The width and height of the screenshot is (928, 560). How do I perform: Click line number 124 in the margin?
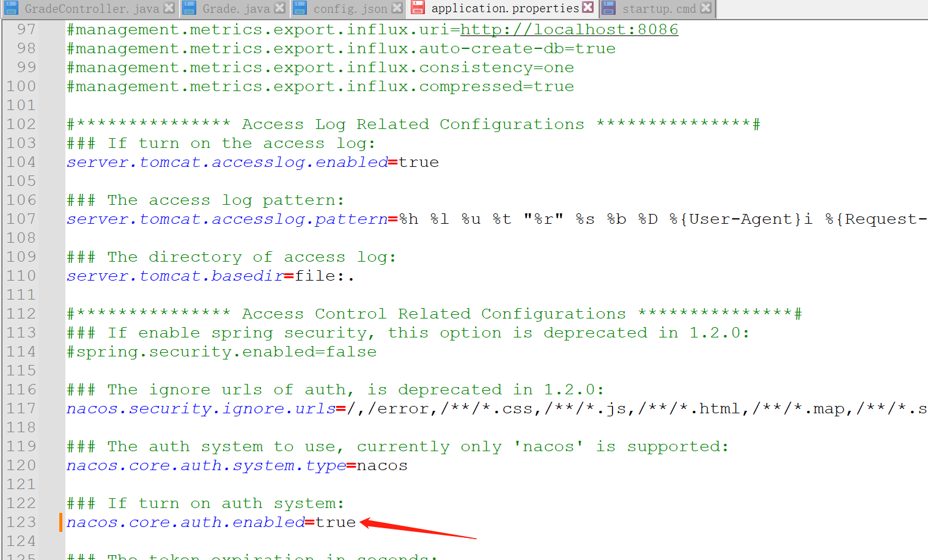pyautogui.click(x=21, y=541)
